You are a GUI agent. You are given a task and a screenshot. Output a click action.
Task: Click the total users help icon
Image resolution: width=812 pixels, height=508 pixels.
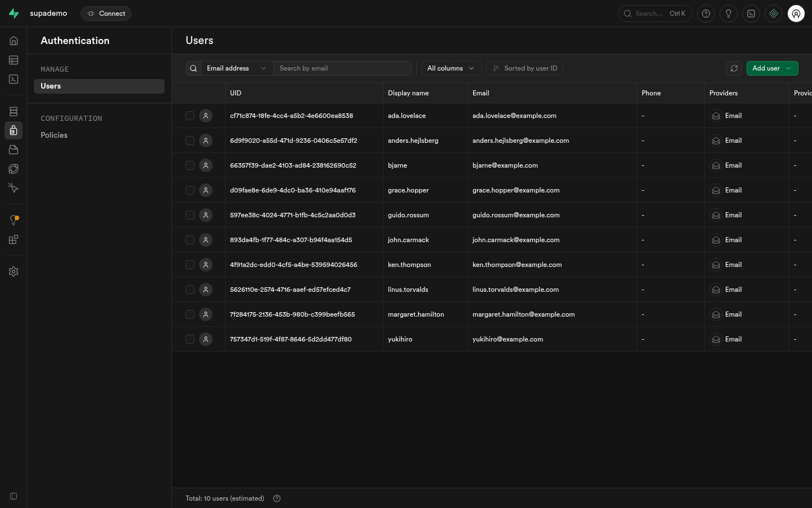pyautogui.click(x=277, y=498)
